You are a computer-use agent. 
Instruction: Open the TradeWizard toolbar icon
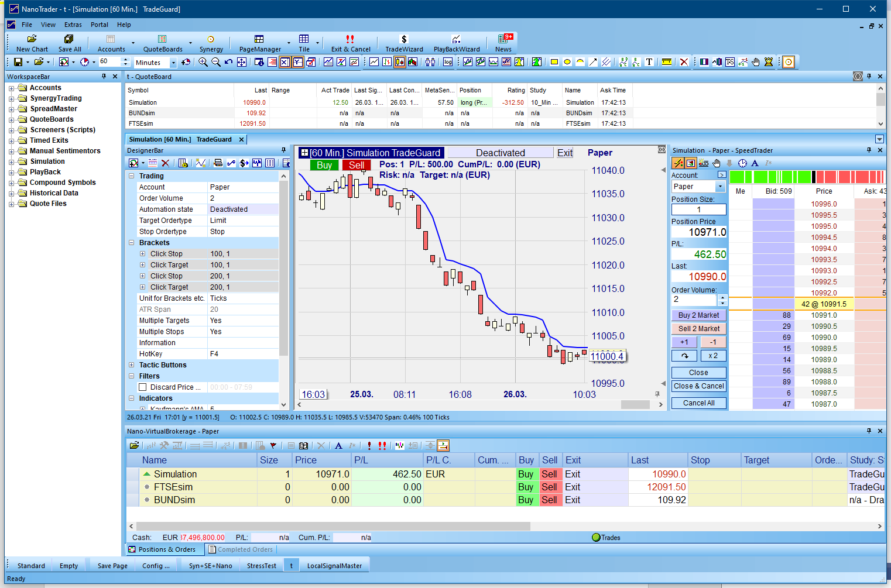click(403, 40)
